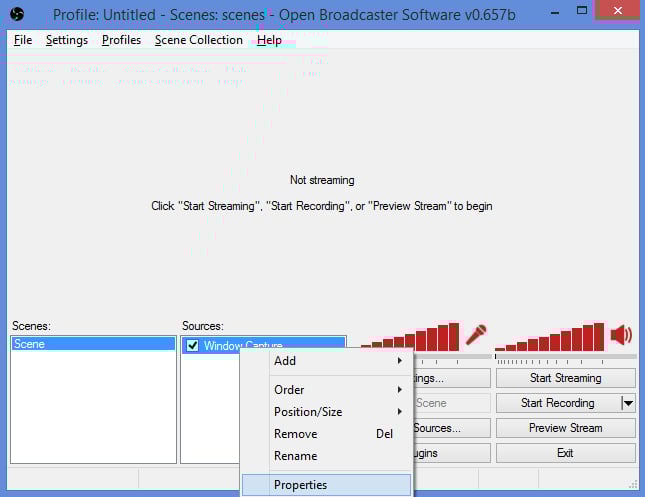Open the Settings menu
The image size is (645, 497).
[67, 40]
